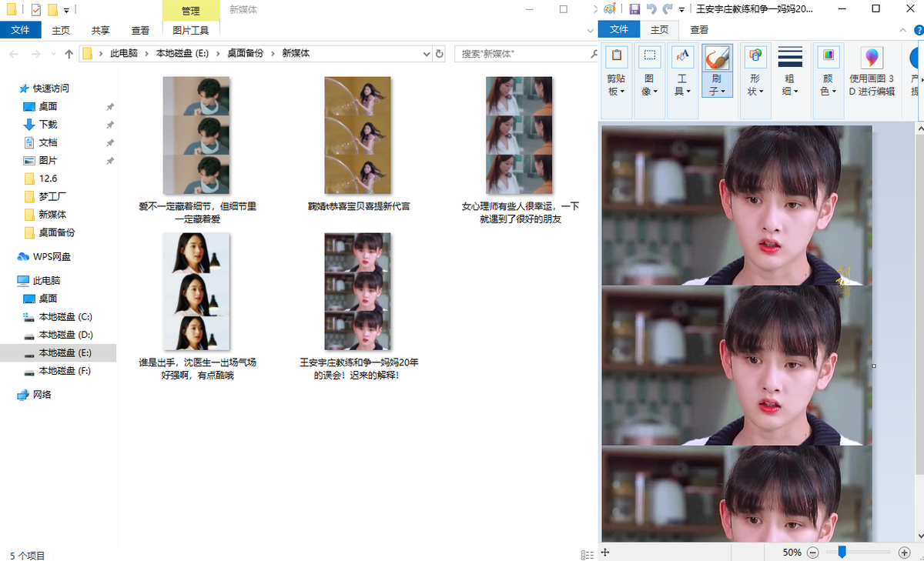This screenshot has width=924, height=561.
Task: Click Explorer's Properties checkmark quick access icon
Action: (35, 10)
